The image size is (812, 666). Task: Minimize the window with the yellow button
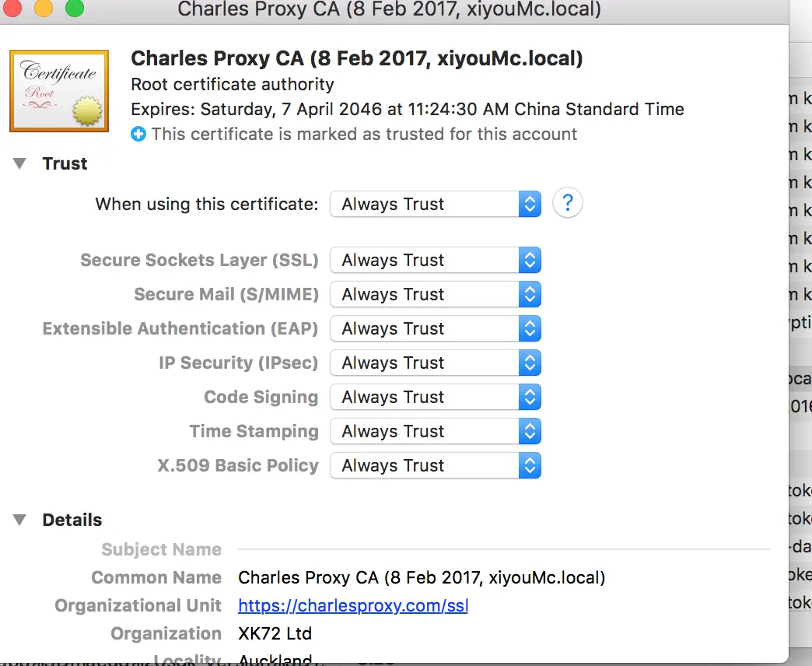pos(44,7)
